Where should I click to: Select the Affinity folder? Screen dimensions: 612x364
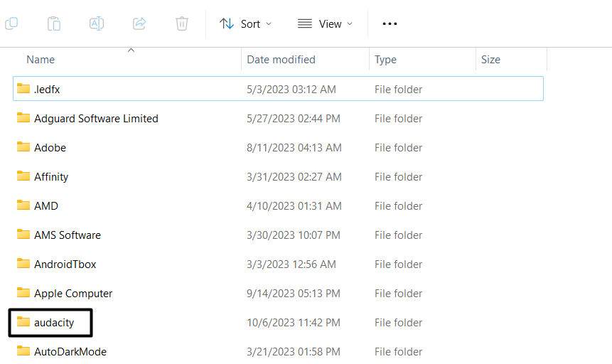pyautogui.click(x=51, y=177)
